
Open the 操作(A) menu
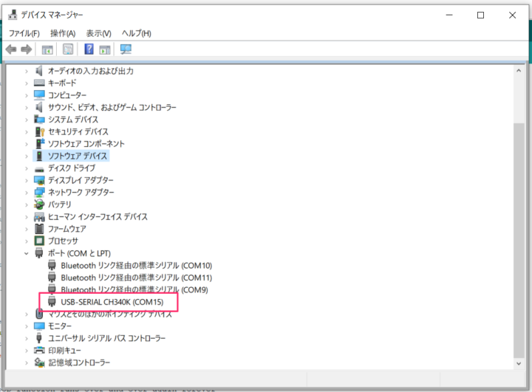(63, 33)
